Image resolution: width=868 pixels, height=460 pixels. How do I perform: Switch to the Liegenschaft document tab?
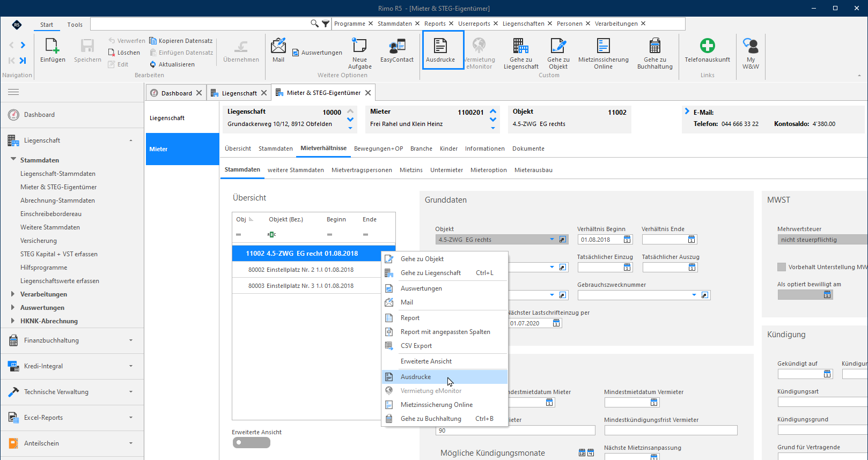point(239,93)
